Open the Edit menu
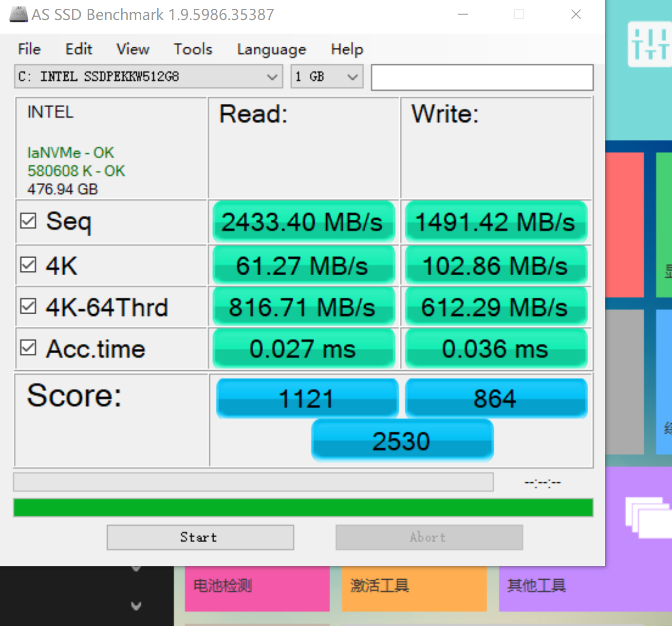Image resolution: width=672 pixels, height=626 pixels. [79, 49]
